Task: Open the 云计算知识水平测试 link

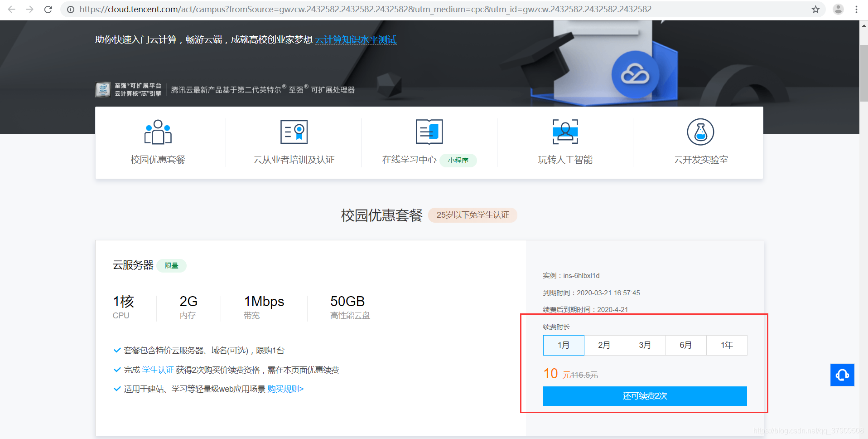Action: (x=356, y=40)
